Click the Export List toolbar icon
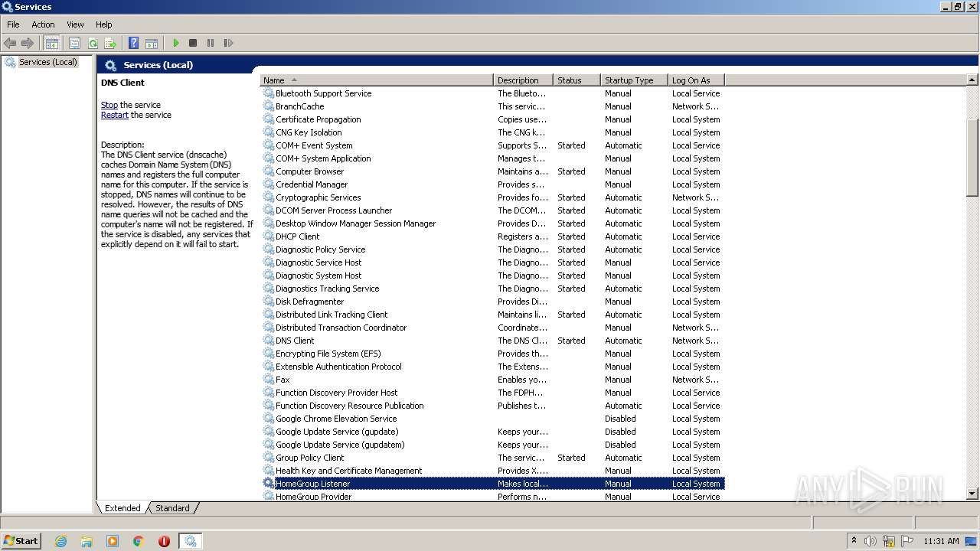Viewport: 980px width, 551px height. pos(110,43)
